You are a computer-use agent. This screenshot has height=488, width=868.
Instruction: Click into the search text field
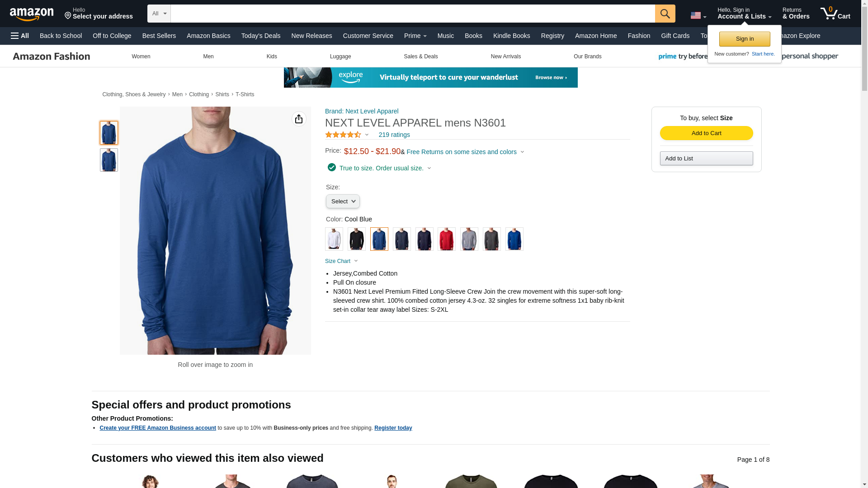[413, 14]
